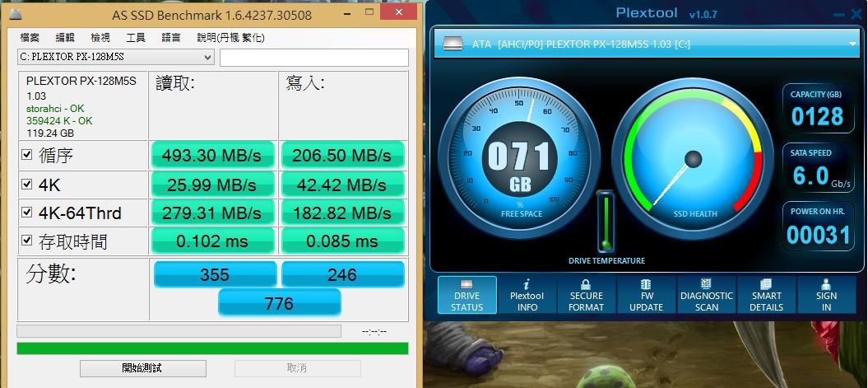Viewport: 868px width, 388px height.
Task: Click the read access time 0.102 ms
Action: click(x=212, y=241)
